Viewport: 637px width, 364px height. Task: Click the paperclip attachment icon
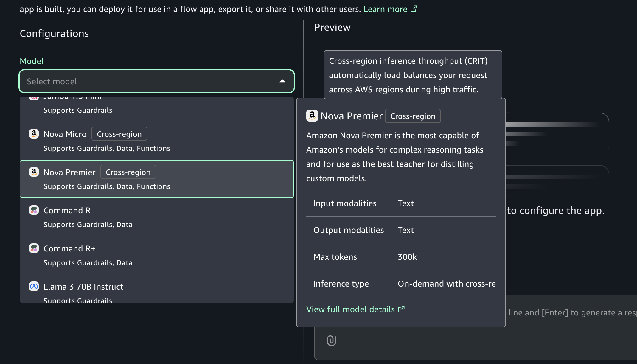(x=331, y=340)
